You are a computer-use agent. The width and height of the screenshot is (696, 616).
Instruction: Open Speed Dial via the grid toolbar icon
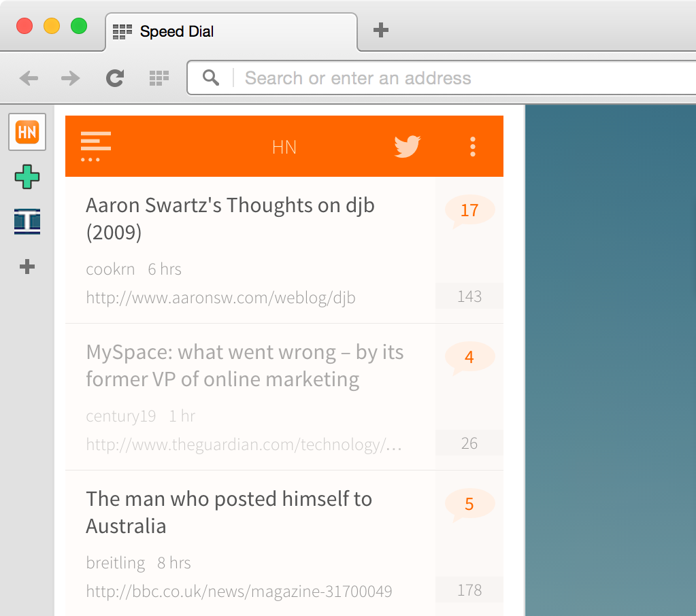(159, 78)
